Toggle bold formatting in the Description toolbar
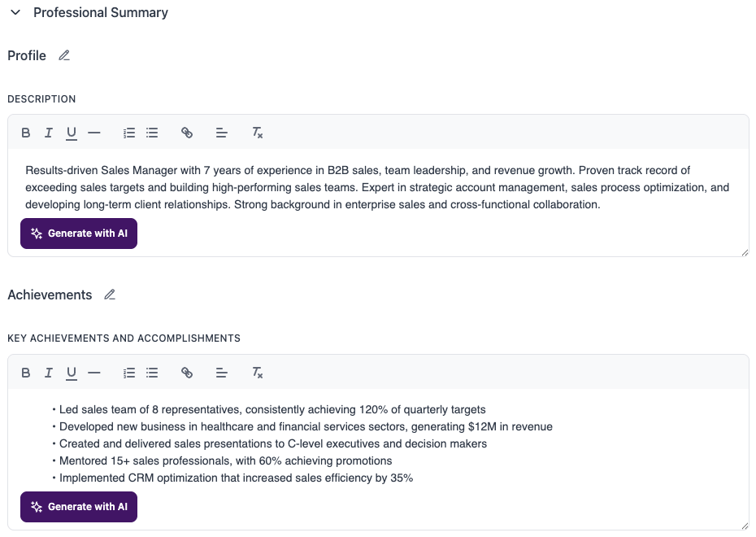Image resolution: width=756 pixels, height=537 pixels. click(25, 133)
